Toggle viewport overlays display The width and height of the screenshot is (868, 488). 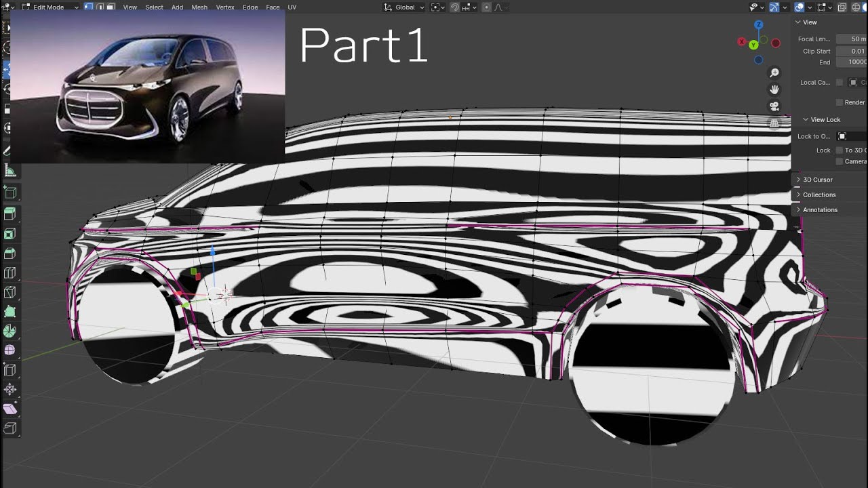[x=800, y=7]
